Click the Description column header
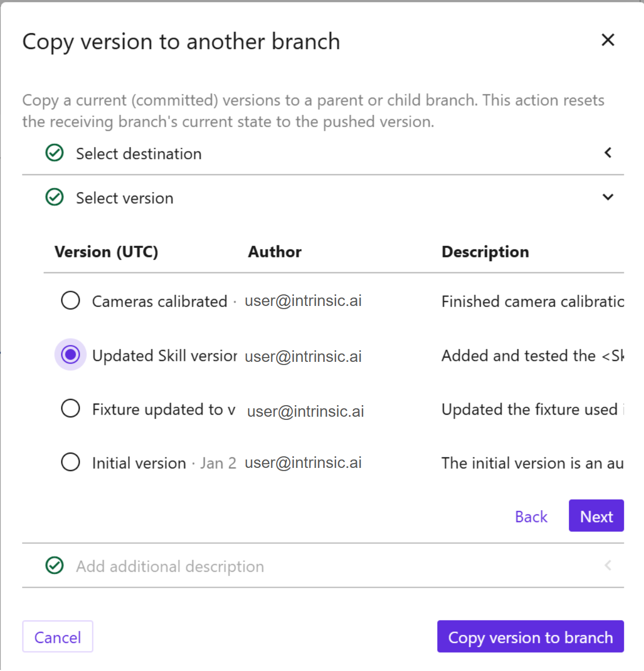 tap(485, 252)
